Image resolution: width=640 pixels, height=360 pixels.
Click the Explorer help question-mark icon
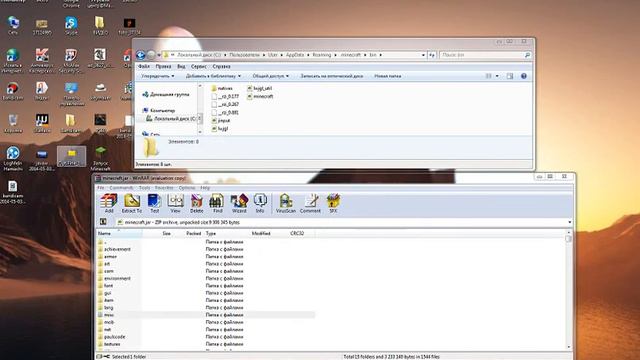click(x=524, y=76)
